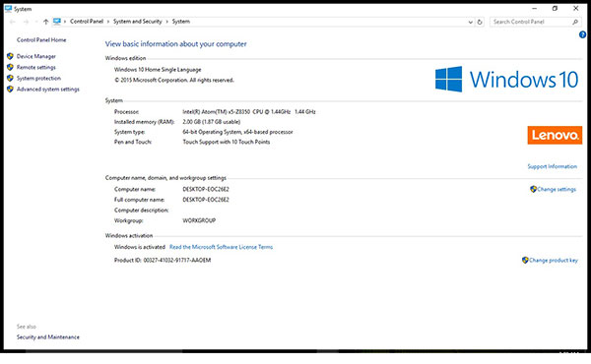Image resolution: width=591 pixels, height=364 pixels.
Task: Go up one level with Up arrow
Action: point(45,22)
